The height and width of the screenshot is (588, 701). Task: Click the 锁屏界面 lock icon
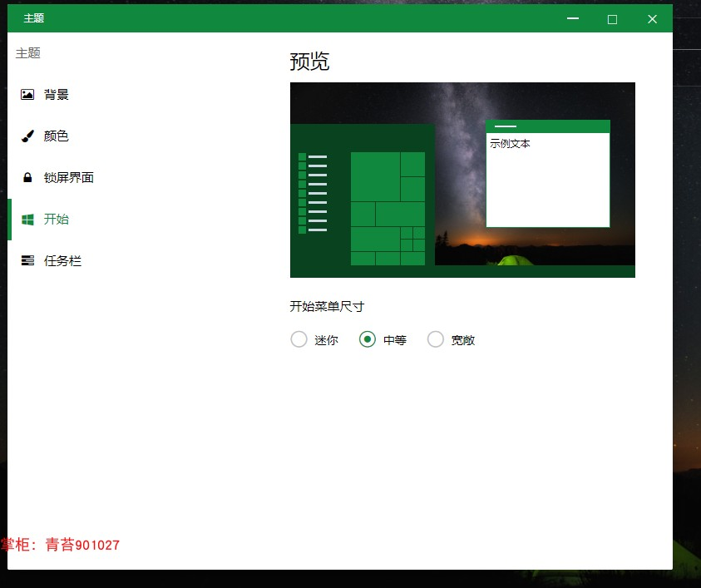click(27, 177)
